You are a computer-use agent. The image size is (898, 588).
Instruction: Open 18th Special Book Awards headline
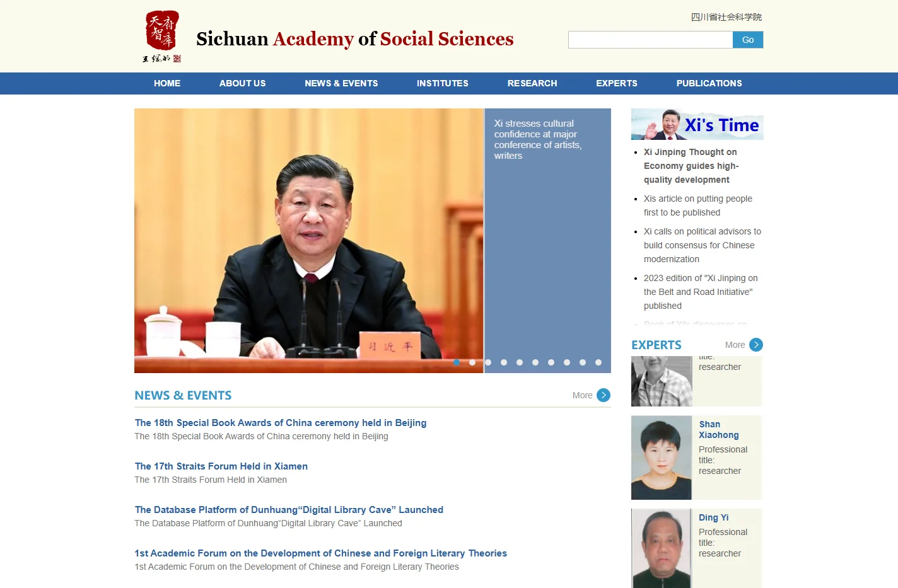click(x=281, y=423)
